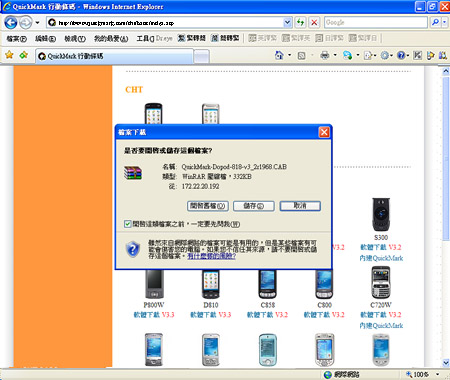Click the Forward navigation arrow

pos(25,23)
